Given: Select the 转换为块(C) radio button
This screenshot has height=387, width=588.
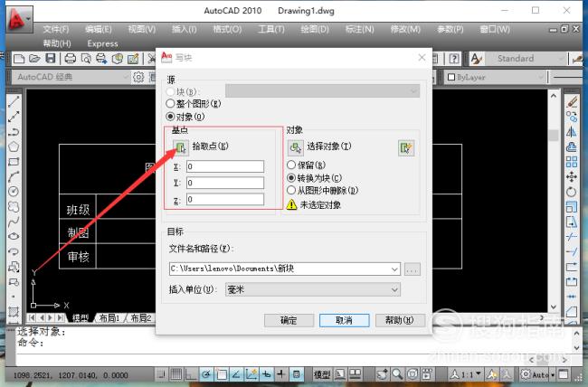Looking at the screenshot, I should pos(291,178).
